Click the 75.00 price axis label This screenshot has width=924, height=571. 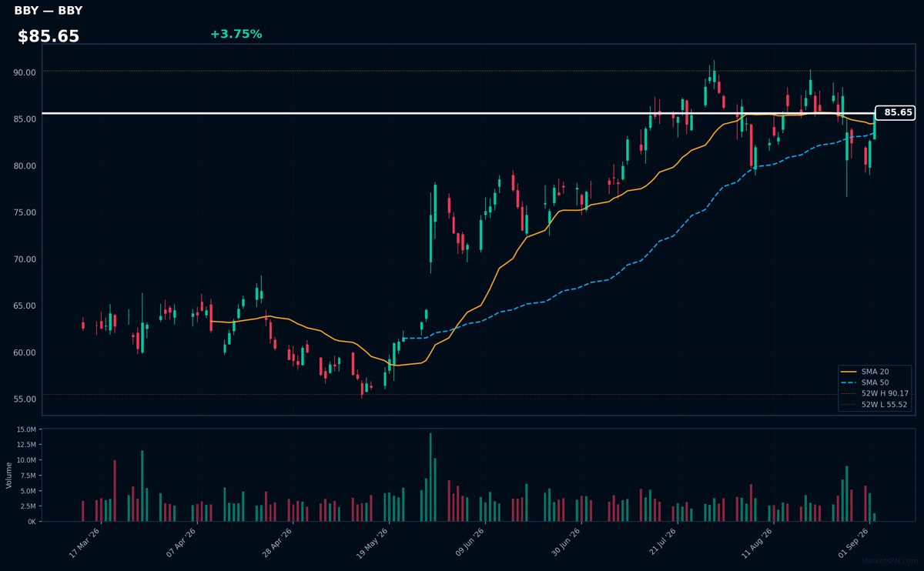pos(24,213)
